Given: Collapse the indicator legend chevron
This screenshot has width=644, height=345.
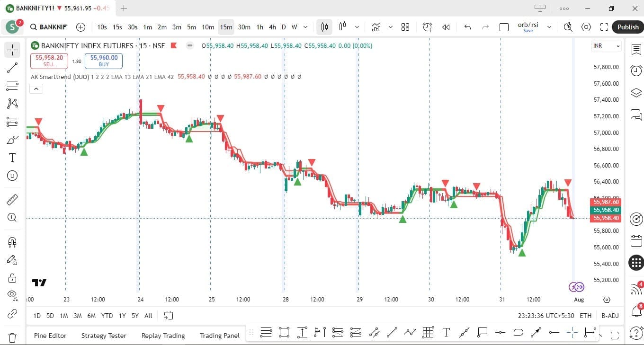Looking at the screenshot, I should point(36,88).
